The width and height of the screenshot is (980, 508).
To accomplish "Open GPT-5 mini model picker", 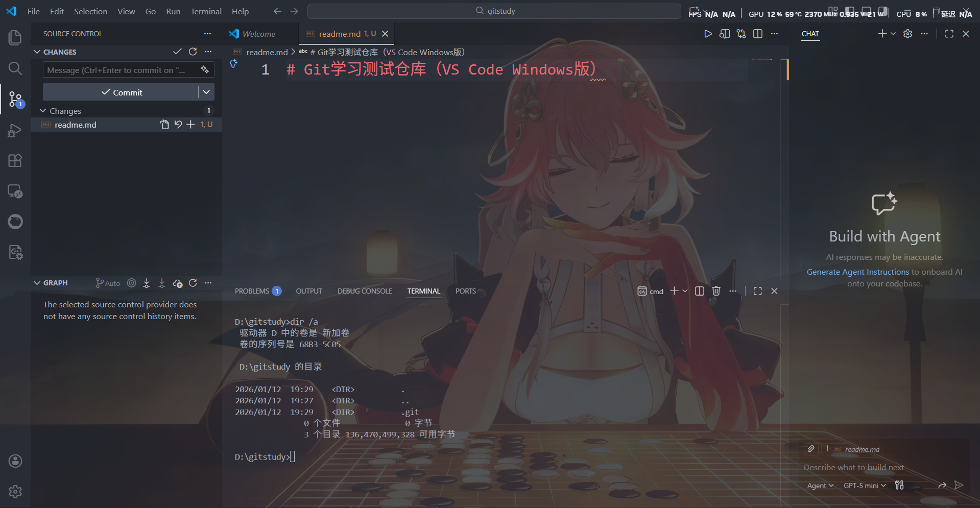I will 865,486.
